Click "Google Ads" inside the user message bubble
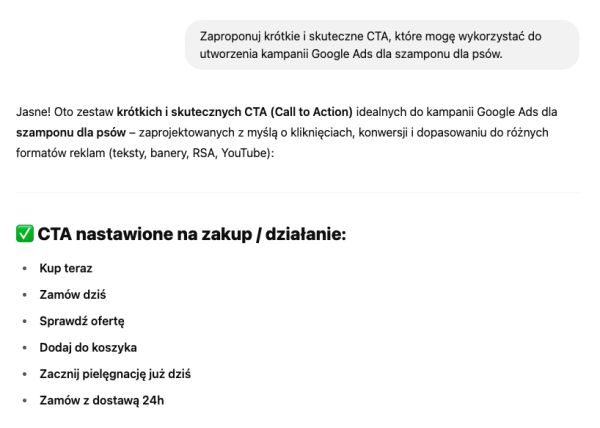 pos(342,54)
